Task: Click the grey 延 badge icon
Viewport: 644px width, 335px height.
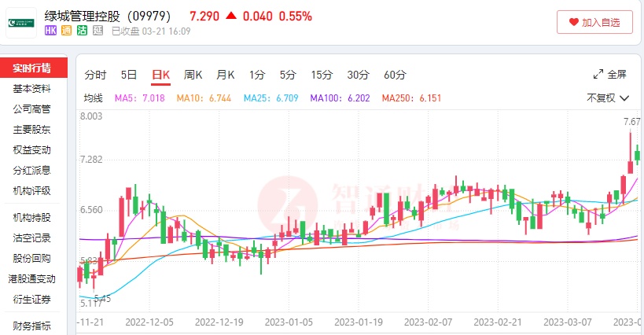Action: click(98, 31)
